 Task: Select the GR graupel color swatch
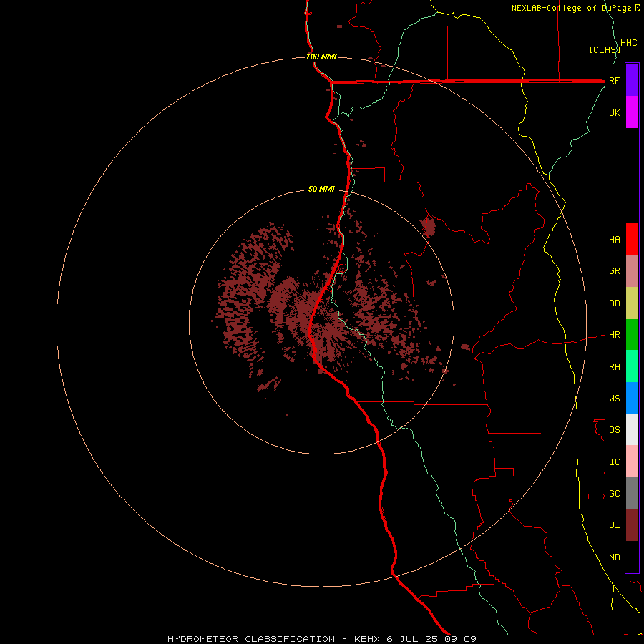632,271
